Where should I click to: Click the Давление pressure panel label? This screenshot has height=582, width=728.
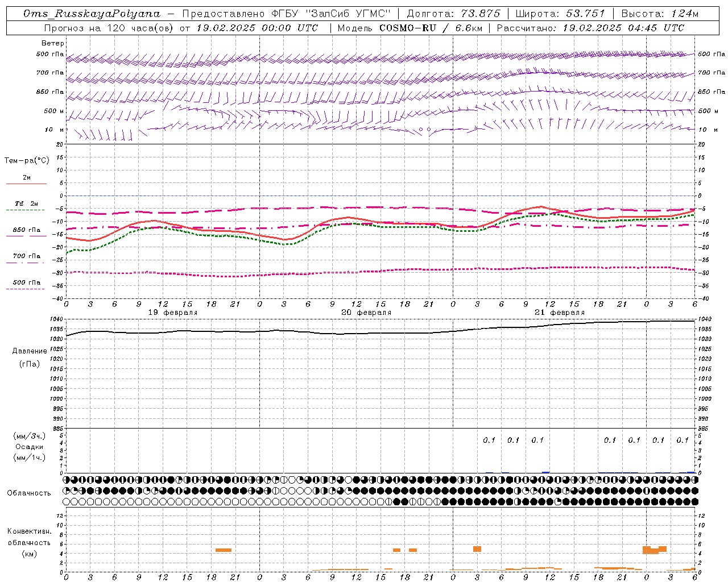pos(30,351)
